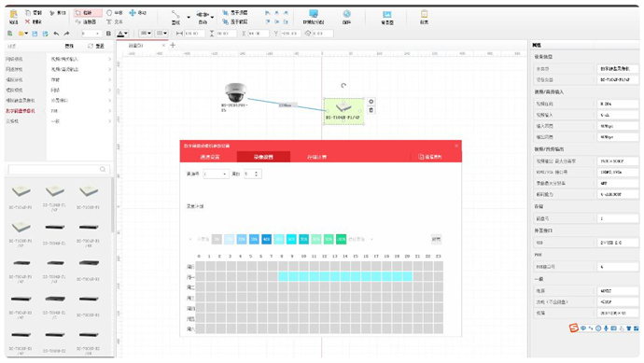Toggle the top-row hour 0 schedule cell
The image size is (644, 363).
[200, 267]
